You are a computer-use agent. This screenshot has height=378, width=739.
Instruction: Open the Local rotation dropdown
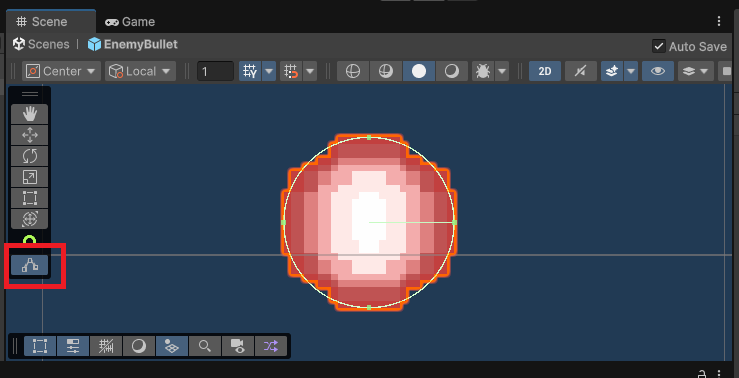point(140,71)
